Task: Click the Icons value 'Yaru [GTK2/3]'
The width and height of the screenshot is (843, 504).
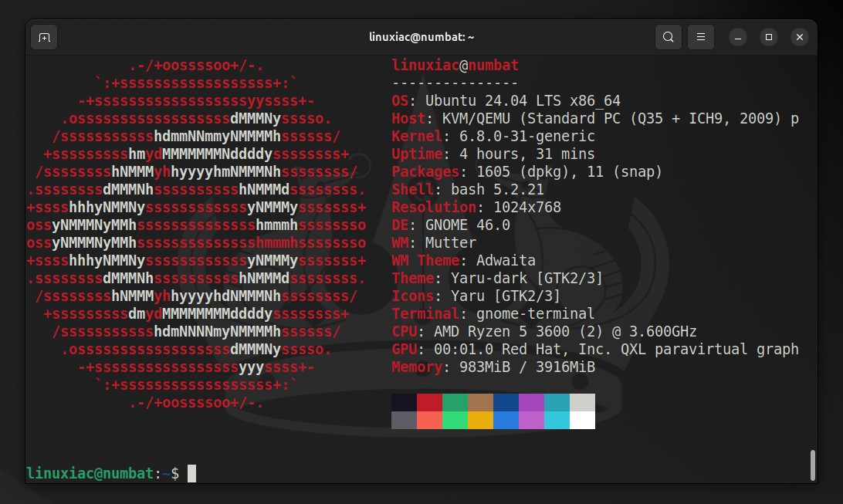Action: [506, 296]
